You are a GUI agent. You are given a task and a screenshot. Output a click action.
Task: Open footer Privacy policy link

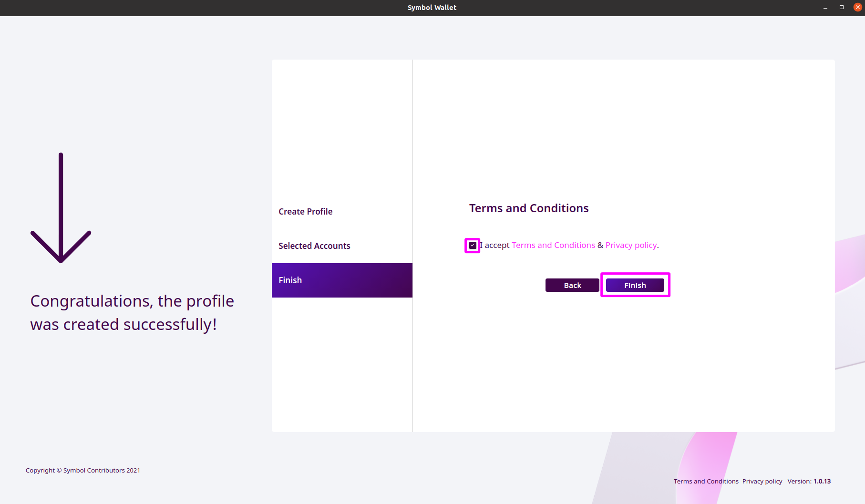(x=762, y=481)
